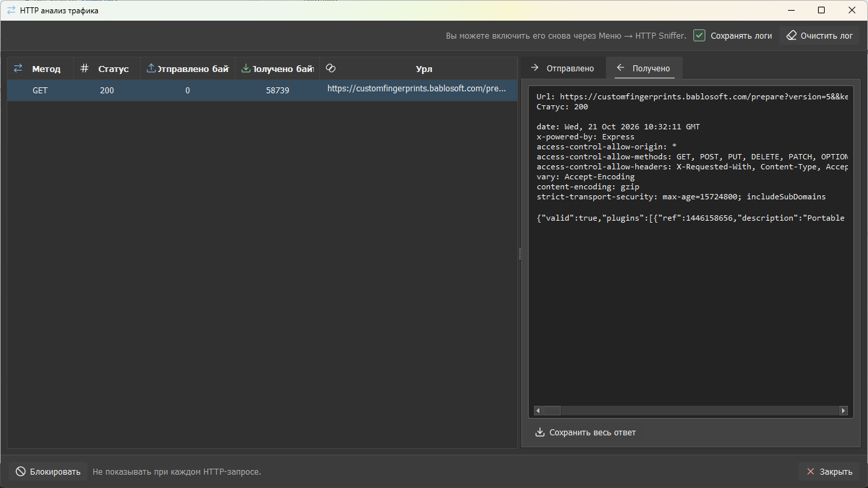Click the Очистить лог button
Screen dimensions: 868x488
coord(819,35)
